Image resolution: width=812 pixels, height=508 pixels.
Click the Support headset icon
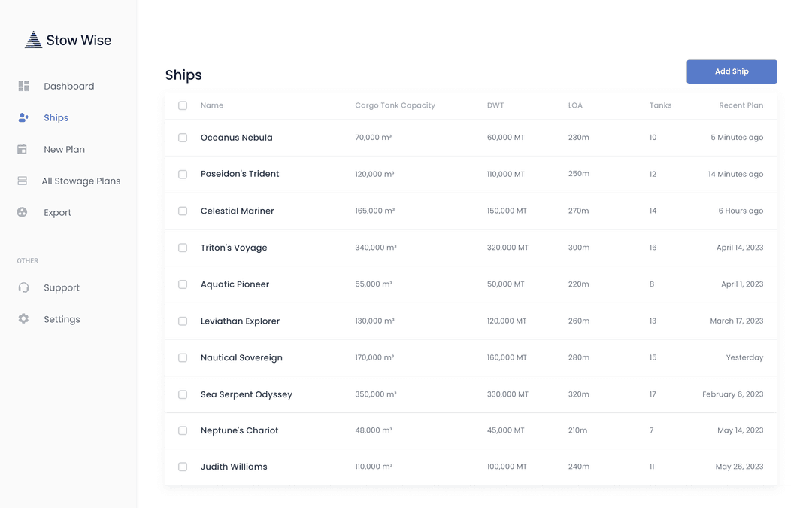(x=23, y=287)
